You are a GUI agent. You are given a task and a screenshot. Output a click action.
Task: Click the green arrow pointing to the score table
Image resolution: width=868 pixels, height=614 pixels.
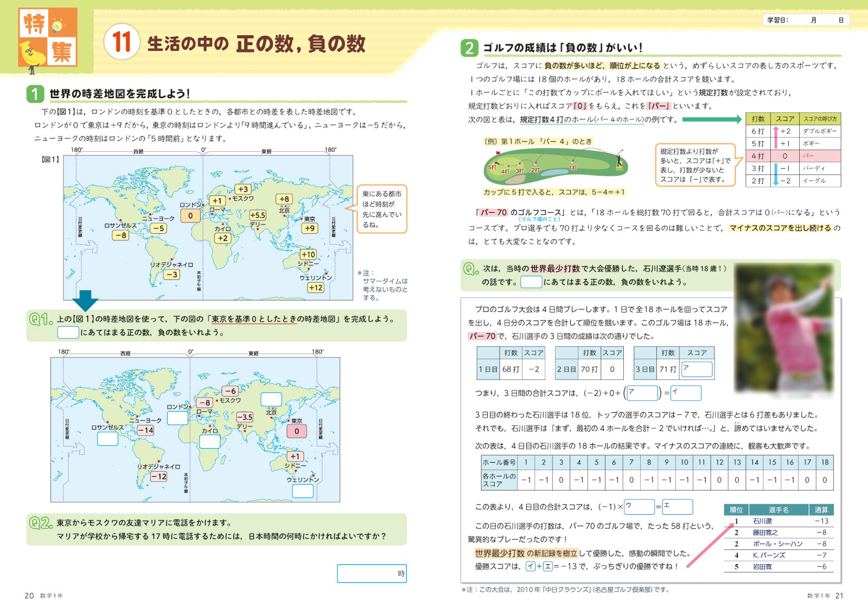point(712,119)
